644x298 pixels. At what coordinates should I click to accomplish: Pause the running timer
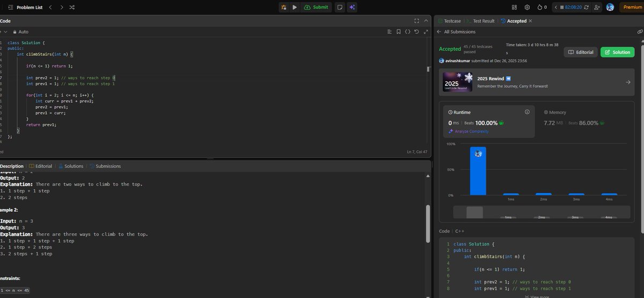(562, 7)
